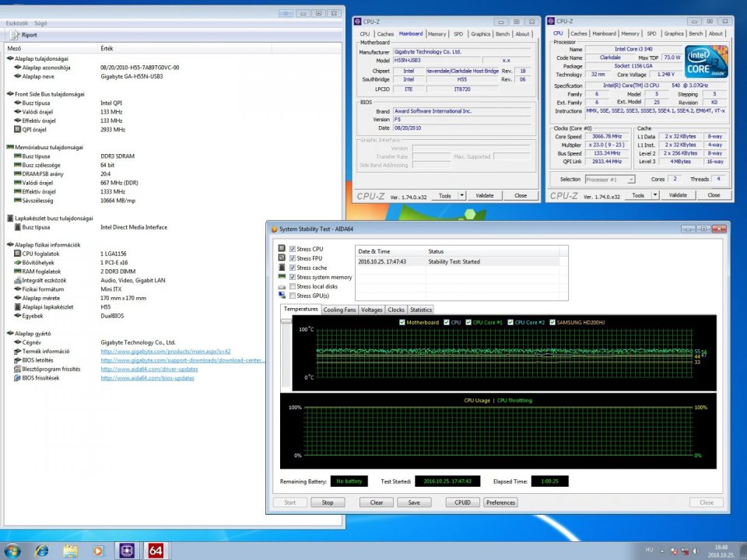Screen dimensions: 747x560
Task: Open Statistics tab in stability test
Action: [x=421, y=310]
